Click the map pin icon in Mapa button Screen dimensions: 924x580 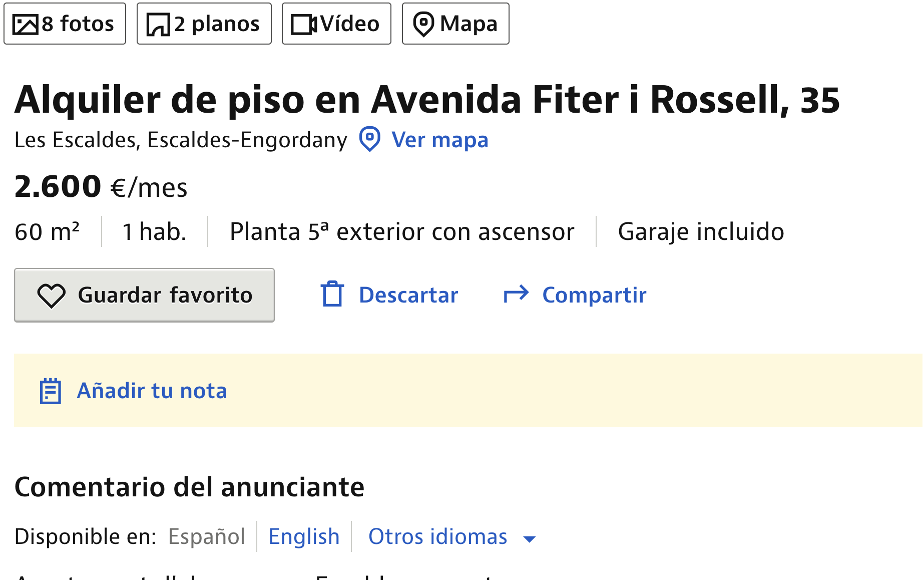(x=423, y=24)
